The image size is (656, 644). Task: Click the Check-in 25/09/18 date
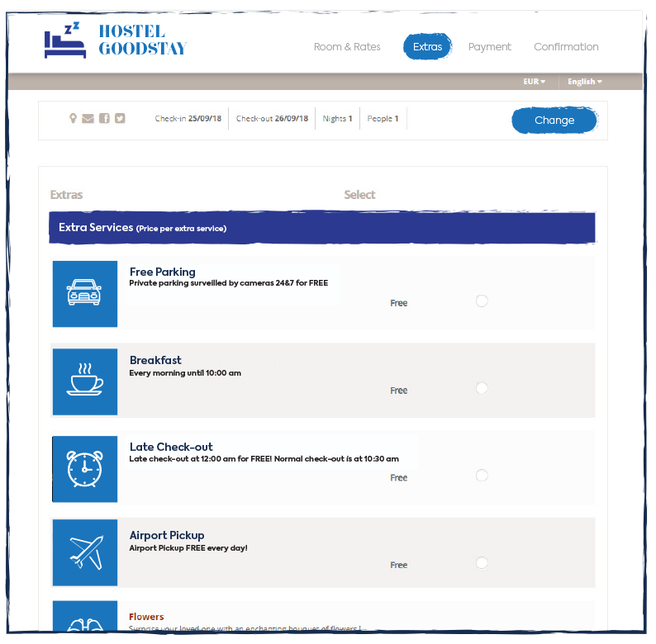pyautogui.click(x=188, y=118)
